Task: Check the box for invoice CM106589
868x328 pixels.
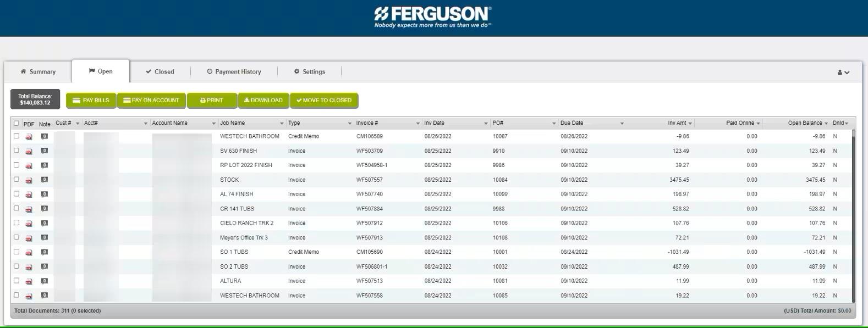Action: [17, 136]
